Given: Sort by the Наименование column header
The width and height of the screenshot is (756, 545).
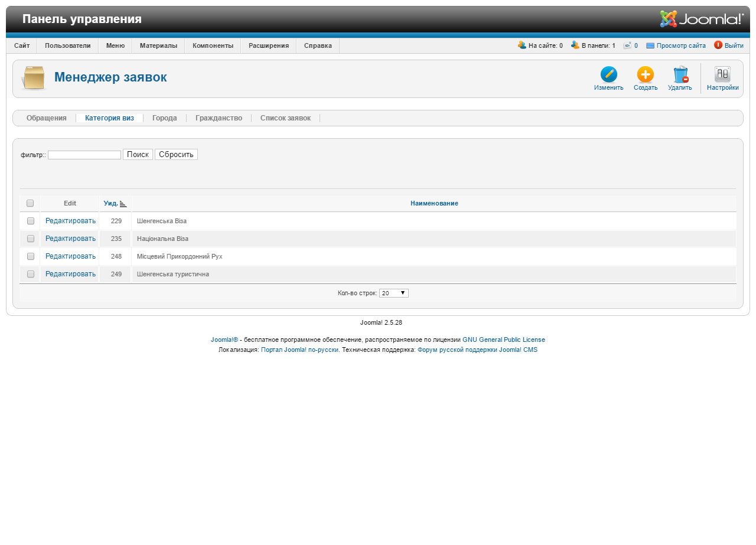Looking at the screenshot, I should tap(434, 204).
